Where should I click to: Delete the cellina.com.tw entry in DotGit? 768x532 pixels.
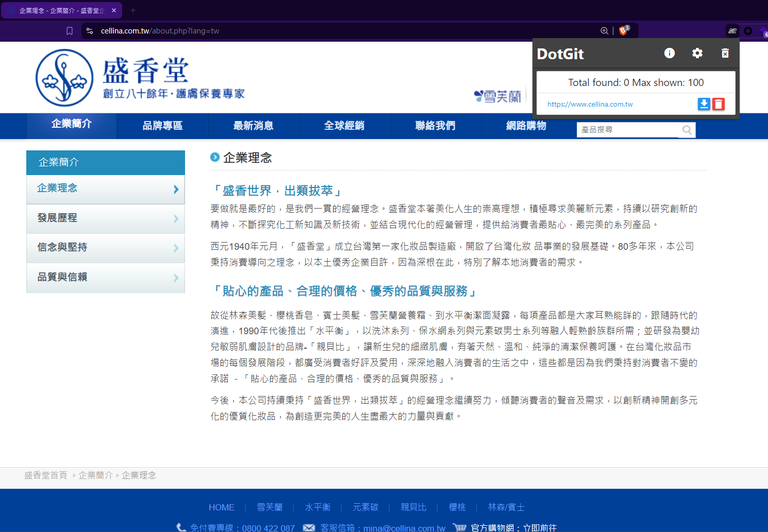[x=719, y=104]
